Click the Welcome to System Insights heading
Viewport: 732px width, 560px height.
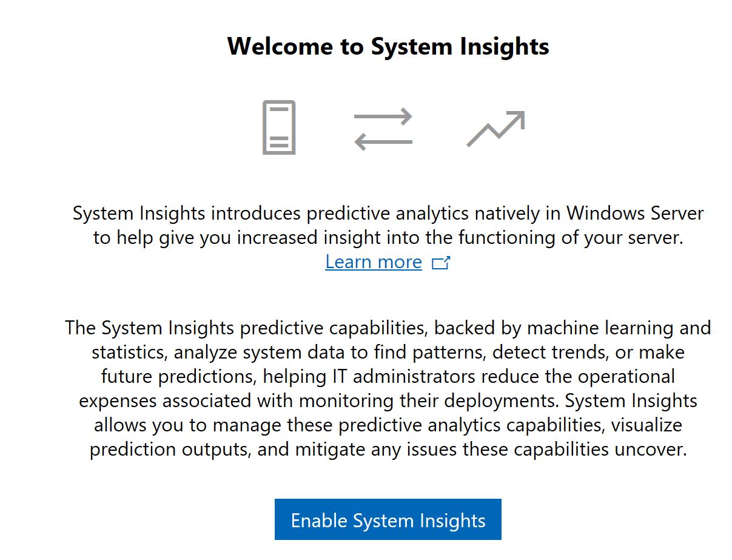pos(388,46)
